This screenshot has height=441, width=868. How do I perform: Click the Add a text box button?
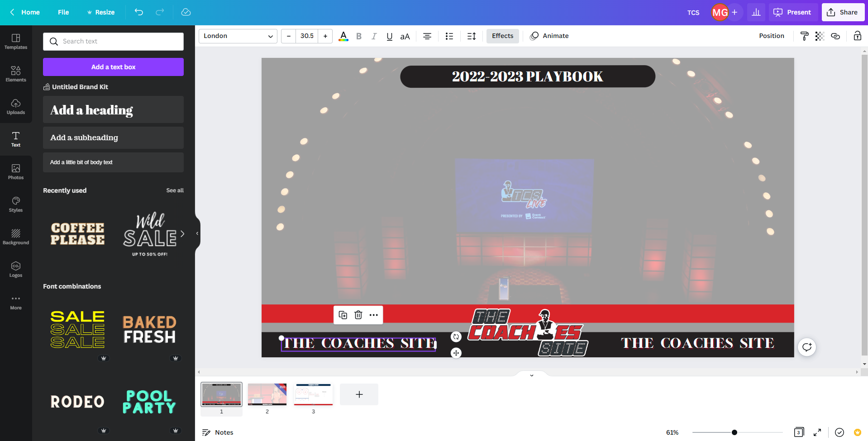coord(113,67)
